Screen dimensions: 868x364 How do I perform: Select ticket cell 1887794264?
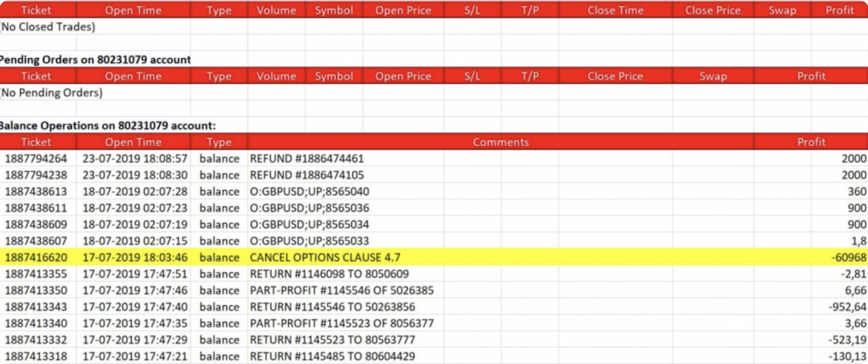36,159
